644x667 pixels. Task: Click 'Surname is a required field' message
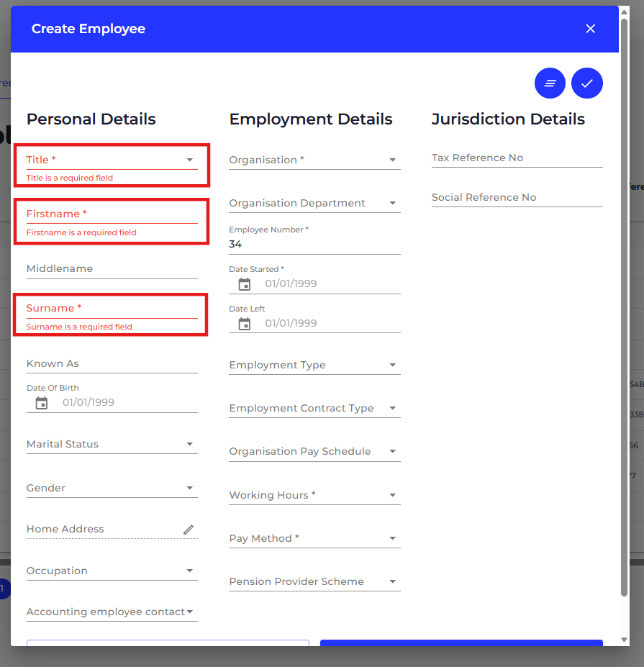[x=79, y=327]
